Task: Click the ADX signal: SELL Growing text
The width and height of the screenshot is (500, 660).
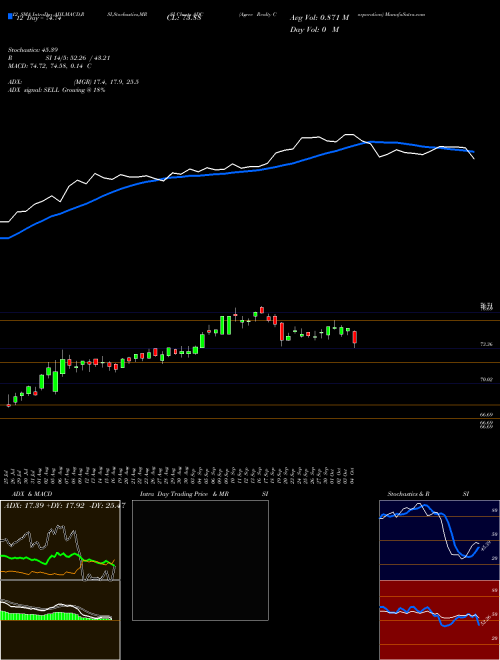Action: click(x=56, y=90)
